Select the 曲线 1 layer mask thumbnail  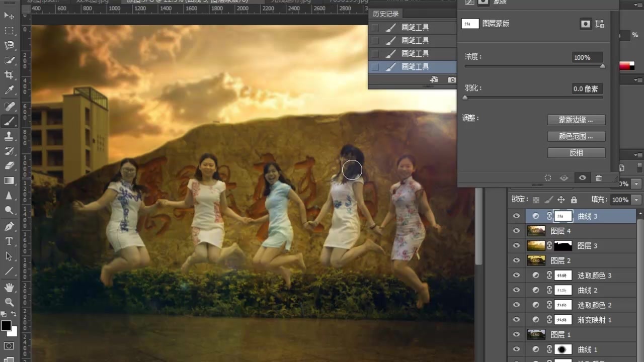click(563, 349)
